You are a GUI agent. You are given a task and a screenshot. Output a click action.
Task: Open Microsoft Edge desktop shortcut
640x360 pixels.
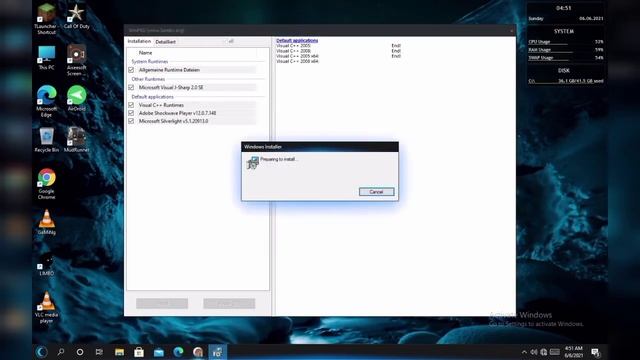click(46, 101)
